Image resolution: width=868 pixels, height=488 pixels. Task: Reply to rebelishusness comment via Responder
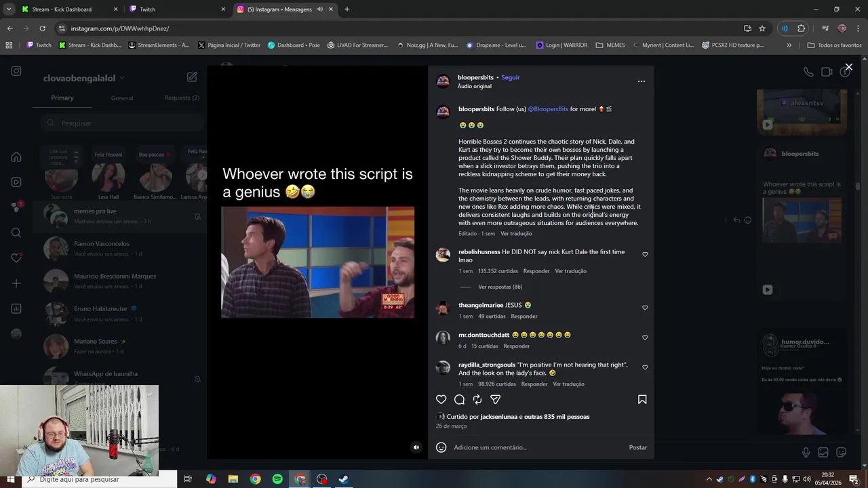pos(536,271)
